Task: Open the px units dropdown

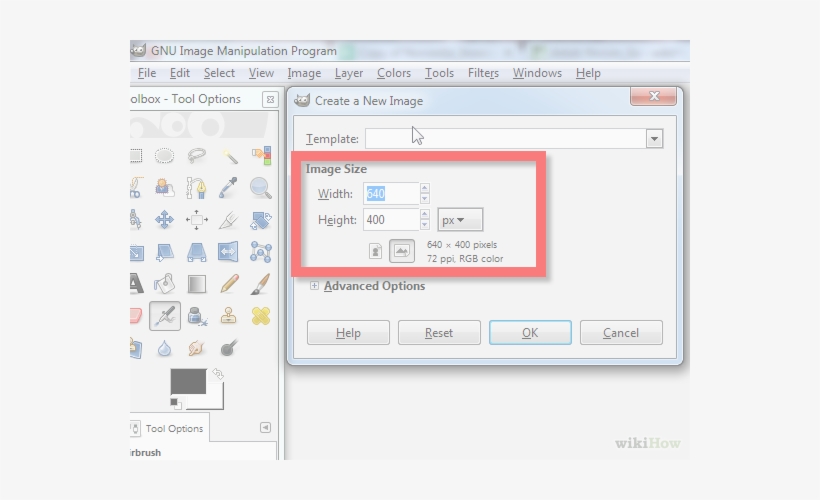Action: (460, 220)
